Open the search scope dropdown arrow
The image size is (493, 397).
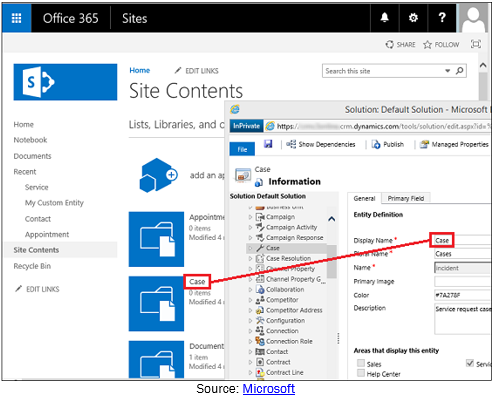point(448,71)
